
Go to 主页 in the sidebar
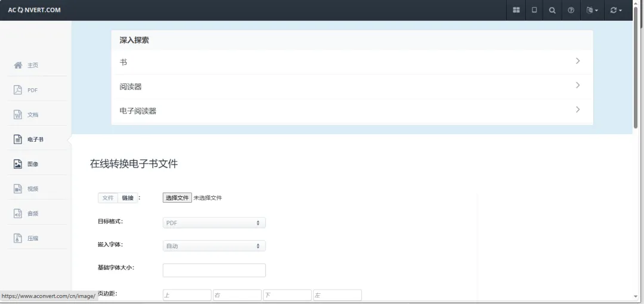coord(33,65)
